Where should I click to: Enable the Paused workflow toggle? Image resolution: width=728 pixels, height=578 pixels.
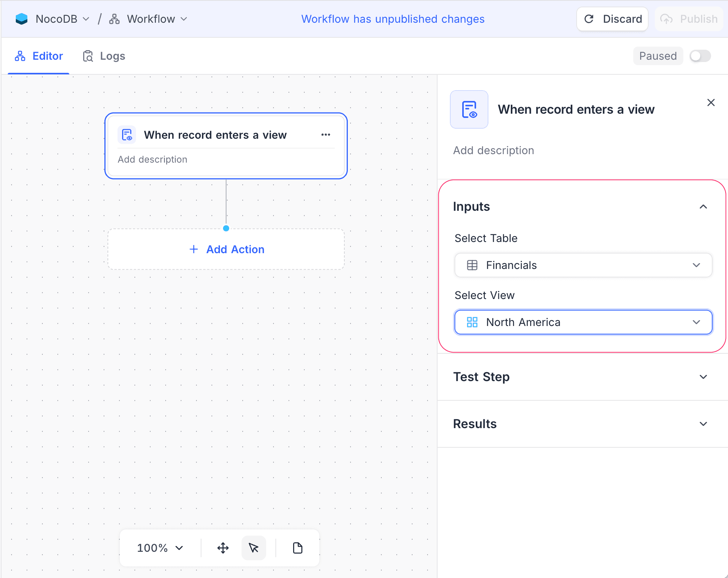700,56
